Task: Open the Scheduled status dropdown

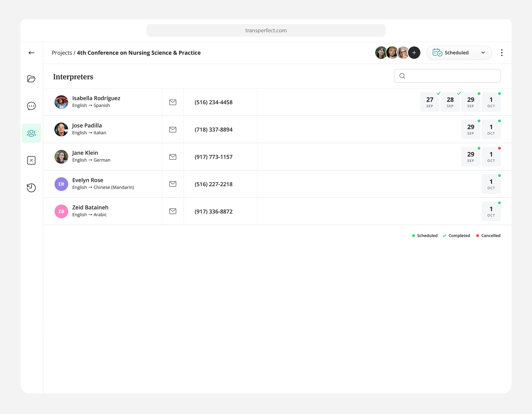Action: pyautogui.click(x=459, y=53)
